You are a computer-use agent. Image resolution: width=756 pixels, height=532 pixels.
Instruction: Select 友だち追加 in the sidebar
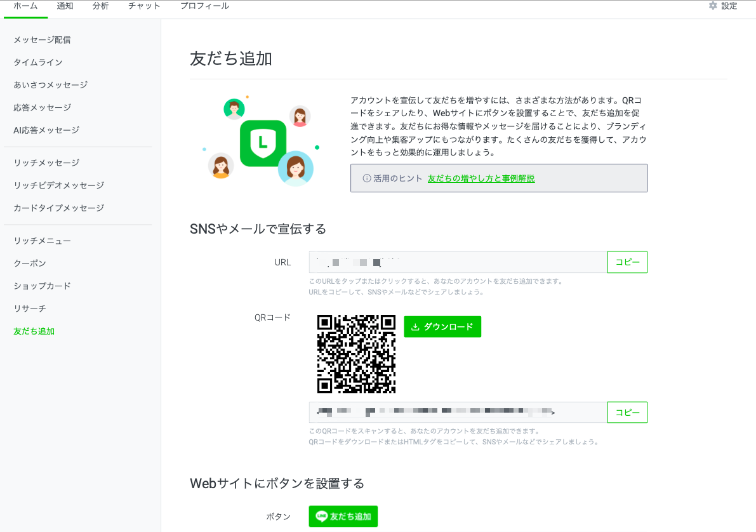[x=34, y=331]
